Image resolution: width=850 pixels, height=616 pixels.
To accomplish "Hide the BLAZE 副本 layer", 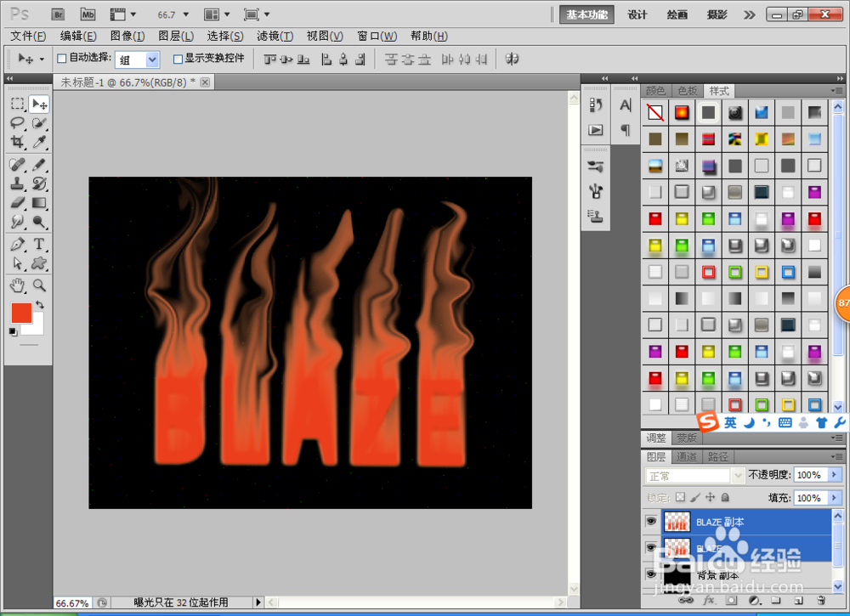I will coord(651,521).
